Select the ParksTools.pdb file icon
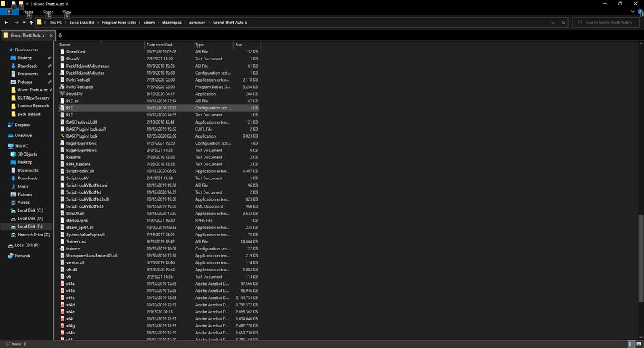The width and height of the screenshot is (644, 348). [62, 87]
